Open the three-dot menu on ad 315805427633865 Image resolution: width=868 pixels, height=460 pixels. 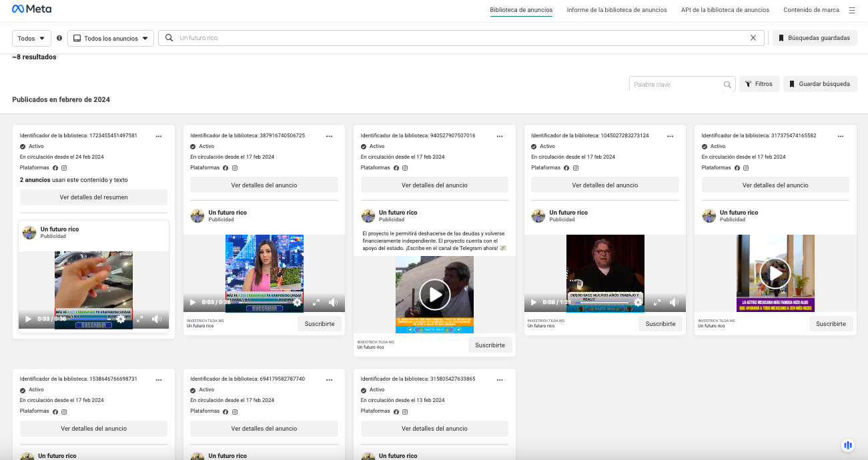click(500, 379)
